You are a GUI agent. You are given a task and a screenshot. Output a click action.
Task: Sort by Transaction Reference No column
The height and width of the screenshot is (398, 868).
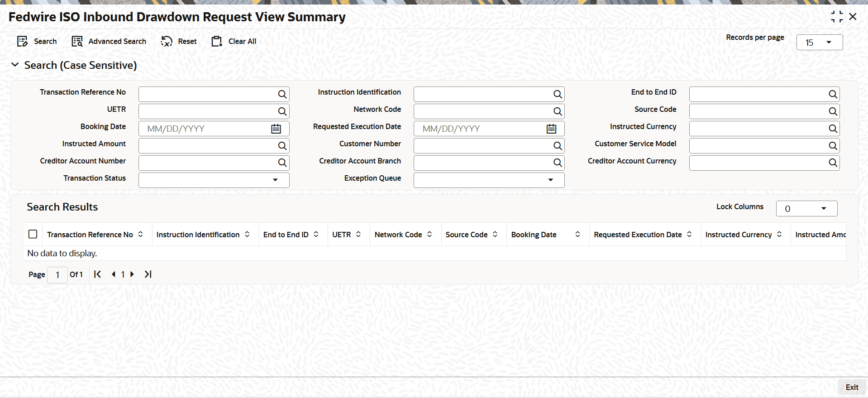[141, 234]
